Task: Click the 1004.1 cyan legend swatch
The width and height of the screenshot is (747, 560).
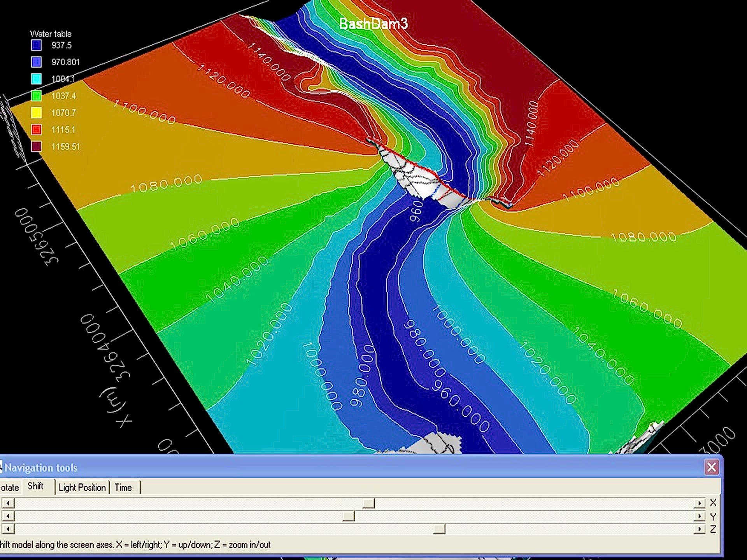Action: [x=36, y=79]
